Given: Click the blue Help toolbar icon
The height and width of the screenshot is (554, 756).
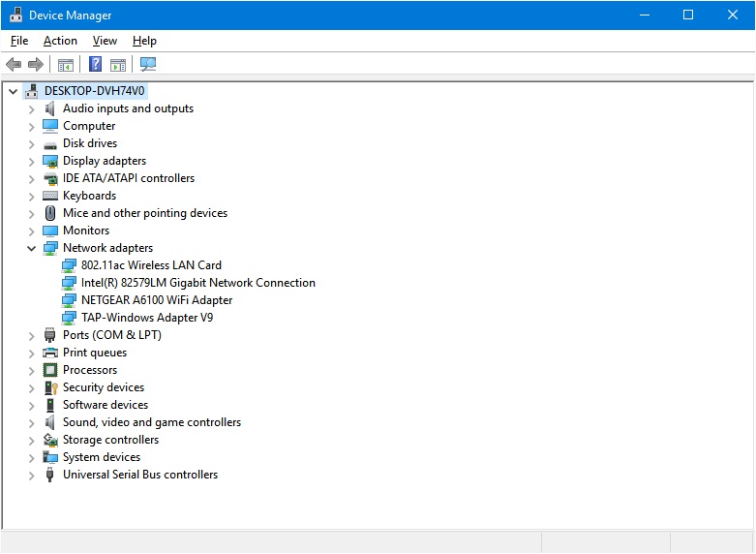Looking at the screenshot, I should click(96, 64).
